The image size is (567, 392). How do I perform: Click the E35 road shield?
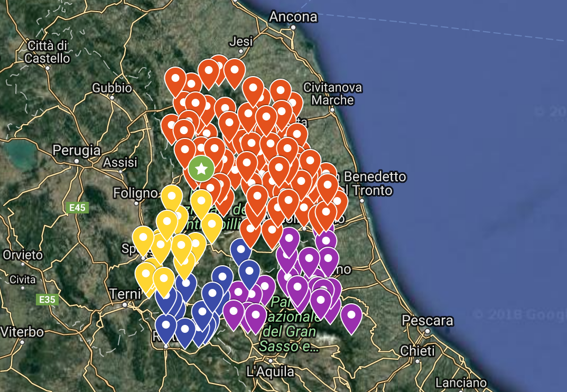[x=47, y=300]
